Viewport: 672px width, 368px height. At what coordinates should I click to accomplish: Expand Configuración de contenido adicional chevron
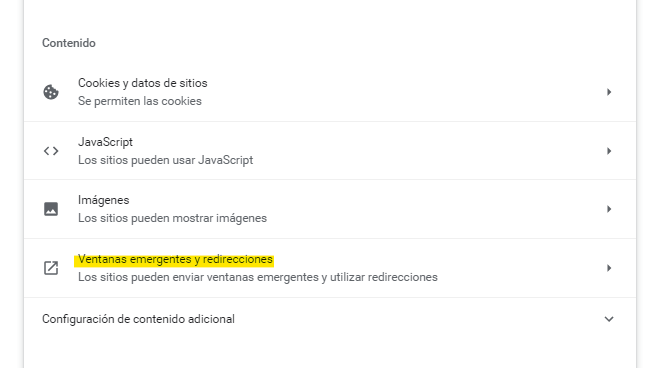[x=609, y=319]
